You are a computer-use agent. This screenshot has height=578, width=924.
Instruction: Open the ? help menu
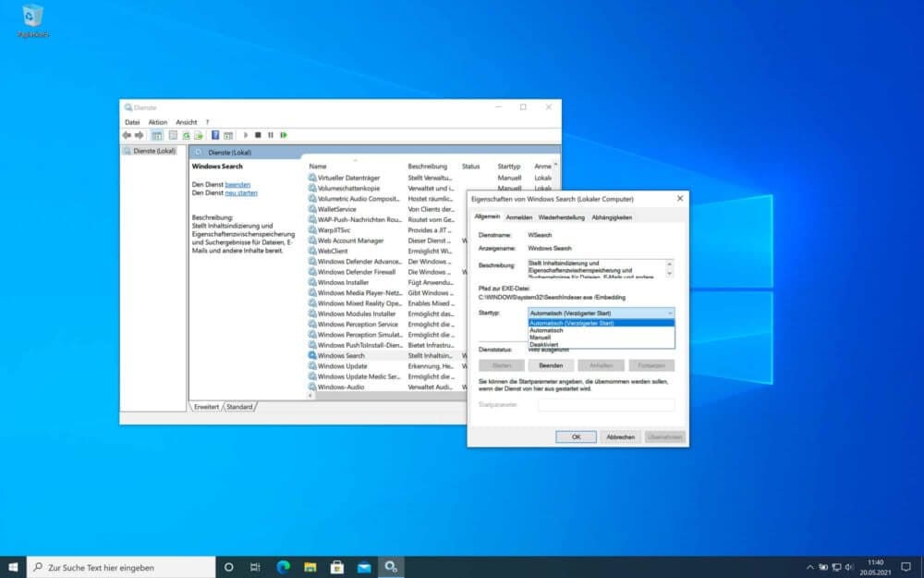point(207,122)
